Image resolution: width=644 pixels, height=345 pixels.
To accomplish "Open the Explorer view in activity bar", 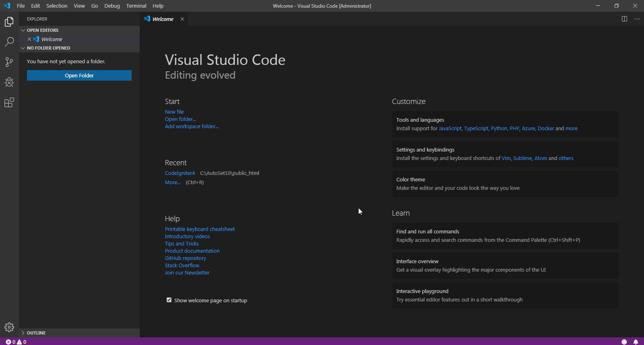I will point(9,22).
